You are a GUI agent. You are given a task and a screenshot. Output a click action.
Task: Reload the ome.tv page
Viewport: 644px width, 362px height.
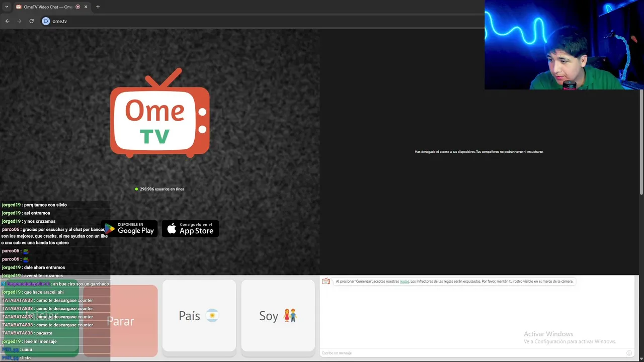click(31, 21)
